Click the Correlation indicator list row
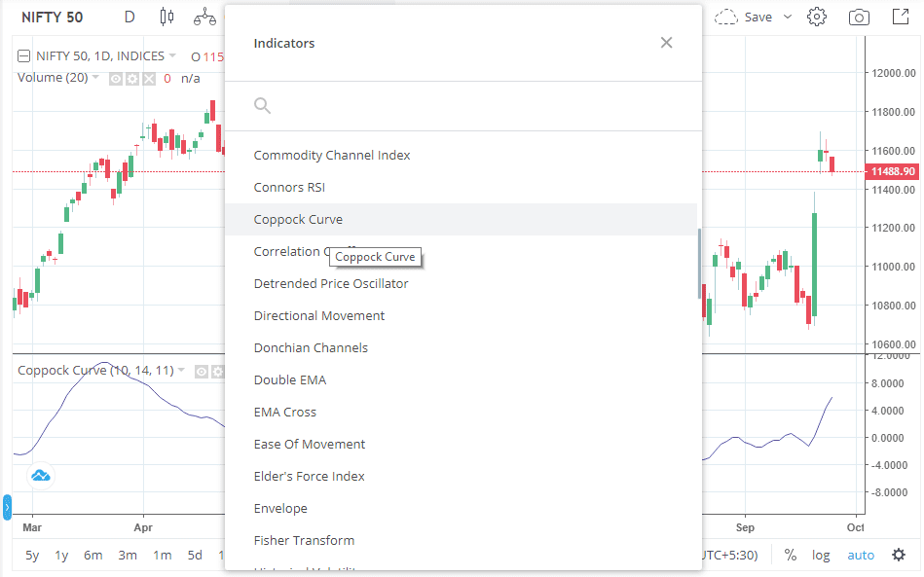The width and height of the screenshot is (924, 577). (461, 251)
